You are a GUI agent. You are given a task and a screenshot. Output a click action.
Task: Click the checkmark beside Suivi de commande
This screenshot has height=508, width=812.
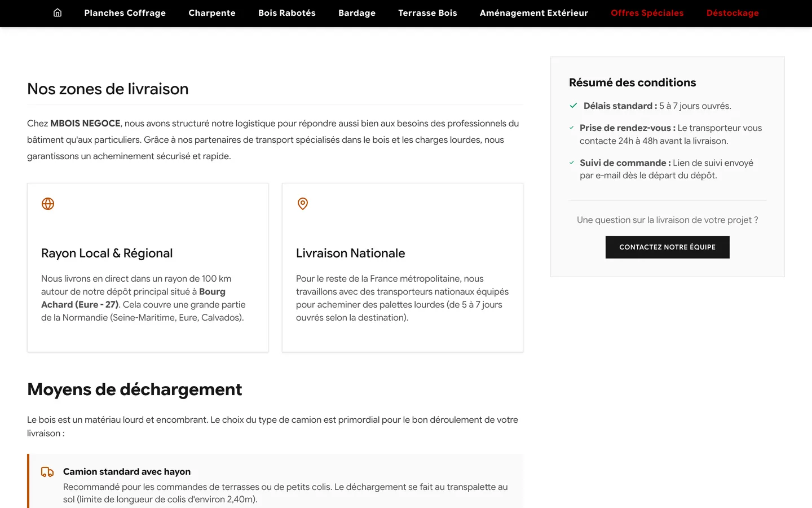572,163
